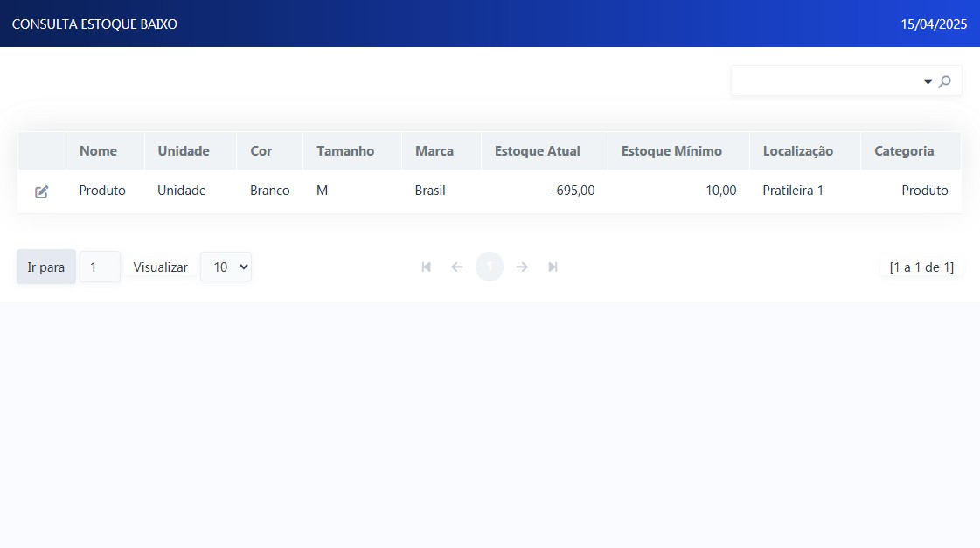Sort by the Localização column header
This screenshot has width=980, height=548.
(798, 150)
